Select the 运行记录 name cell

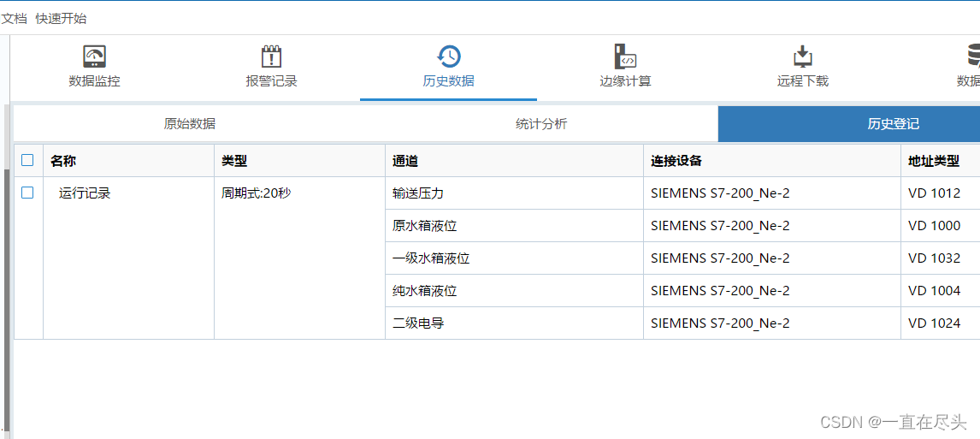point(128,258)
